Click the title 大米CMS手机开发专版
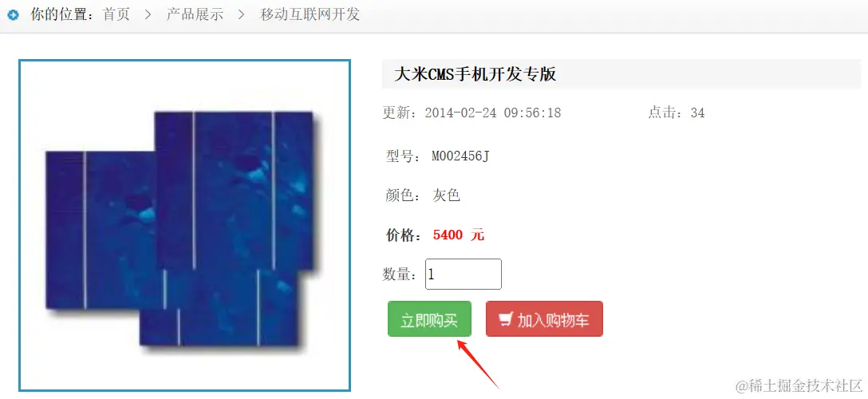 coord(475,74)
